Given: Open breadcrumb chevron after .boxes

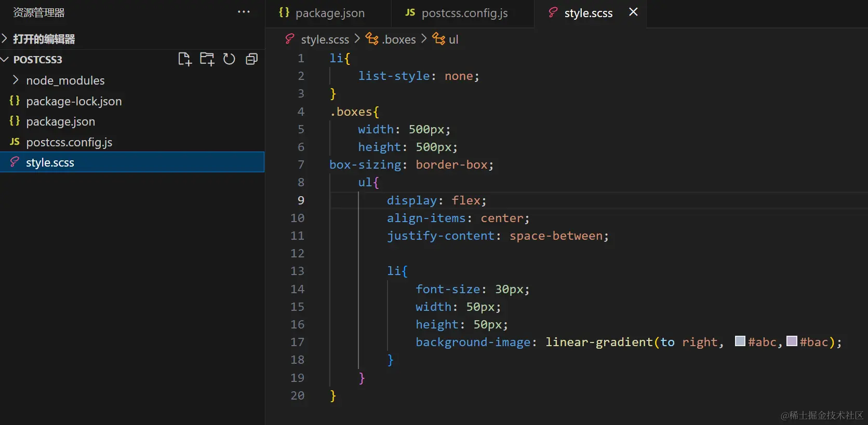Looking at the screenshot, I should coord(424,39).
